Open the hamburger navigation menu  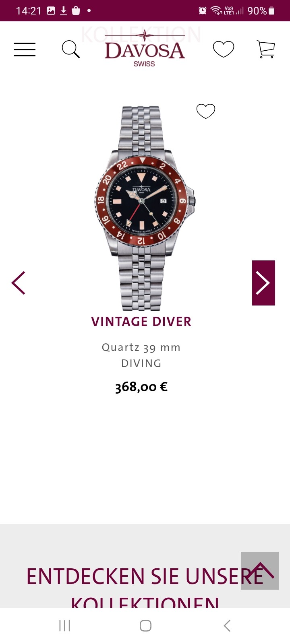pyautogui.click(x=25, y=50)
